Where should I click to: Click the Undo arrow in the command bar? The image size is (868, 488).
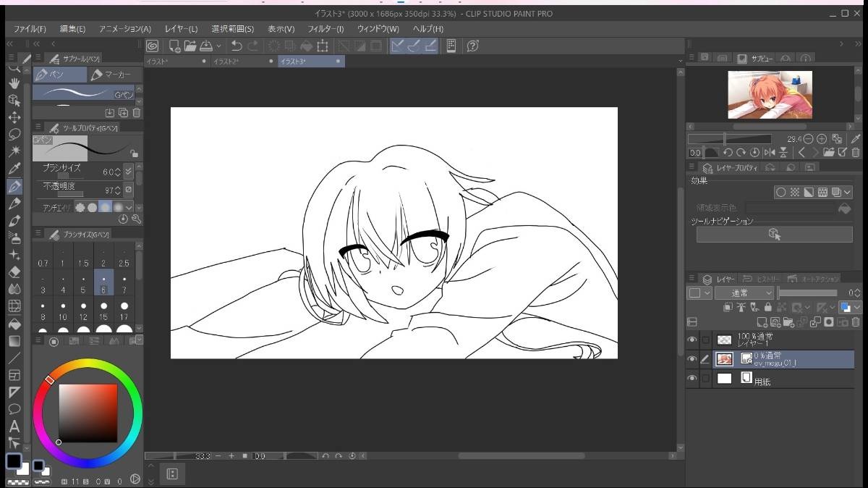click(237, 46)
